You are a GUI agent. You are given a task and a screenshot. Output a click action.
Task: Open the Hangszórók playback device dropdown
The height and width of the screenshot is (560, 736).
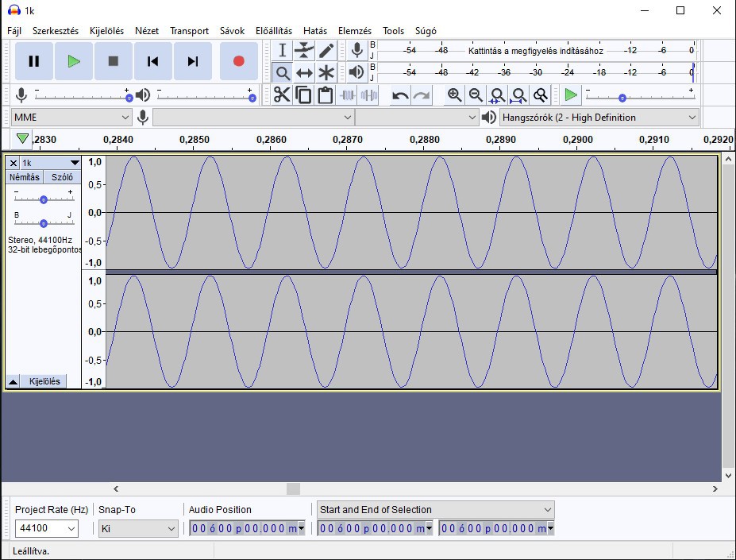tap(599, 117)
